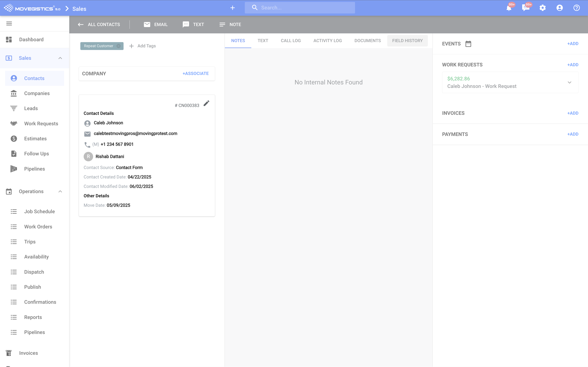Switch to the Call Log tab
The image size is (588, 367).
point(291,41)
